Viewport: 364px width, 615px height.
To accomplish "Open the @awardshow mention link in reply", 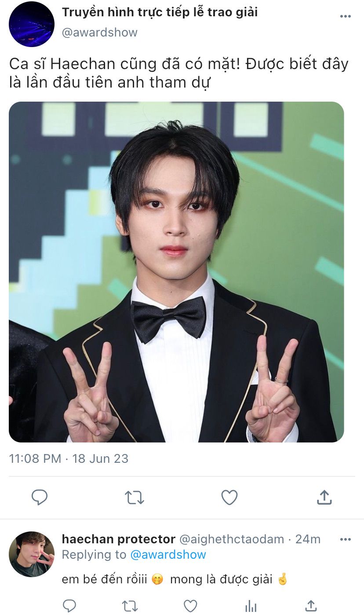I will (x=168, y=555).
